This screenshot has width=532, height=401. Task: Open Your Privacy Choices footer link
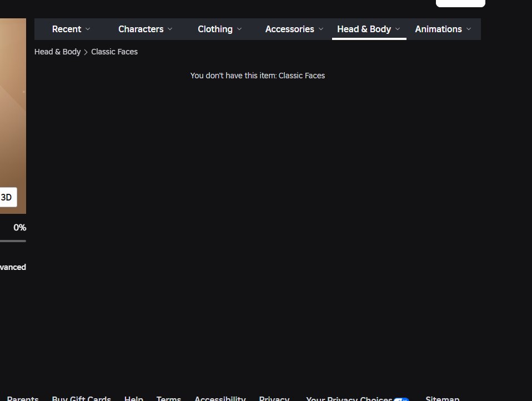(x=358, y=399)
